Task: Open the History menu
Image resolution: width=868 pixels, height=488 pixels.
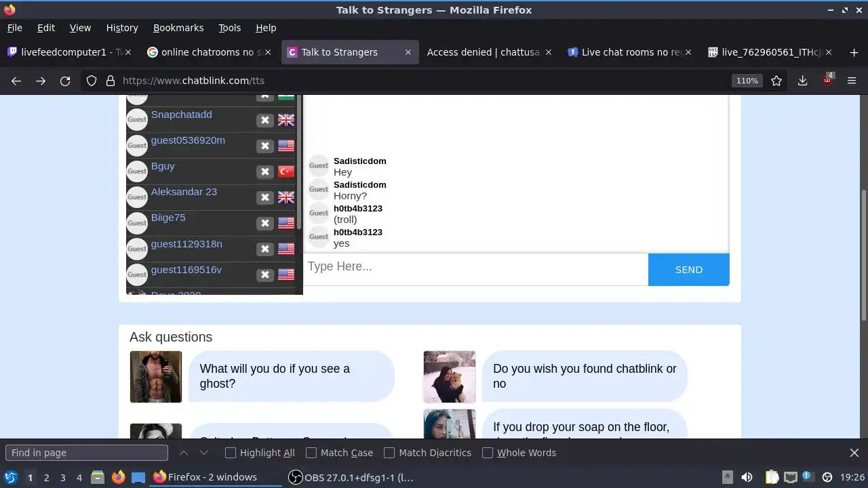Action: [x=122, y=28]
